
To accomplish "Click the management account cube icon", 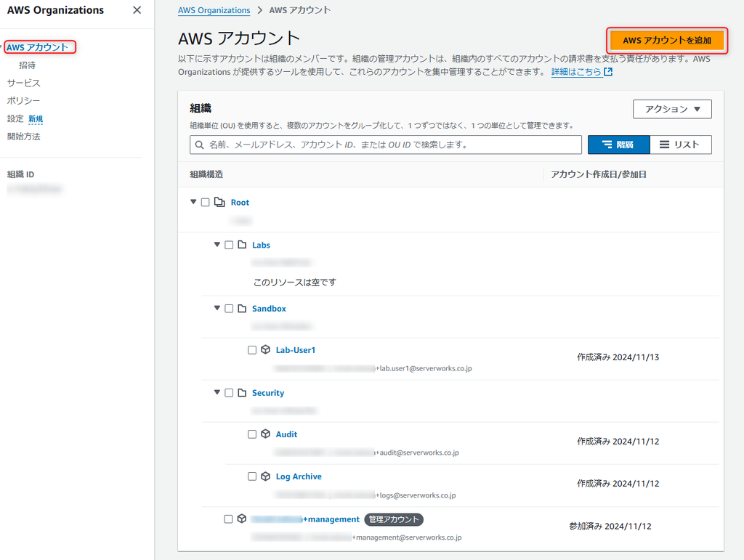I will (242, 519).
